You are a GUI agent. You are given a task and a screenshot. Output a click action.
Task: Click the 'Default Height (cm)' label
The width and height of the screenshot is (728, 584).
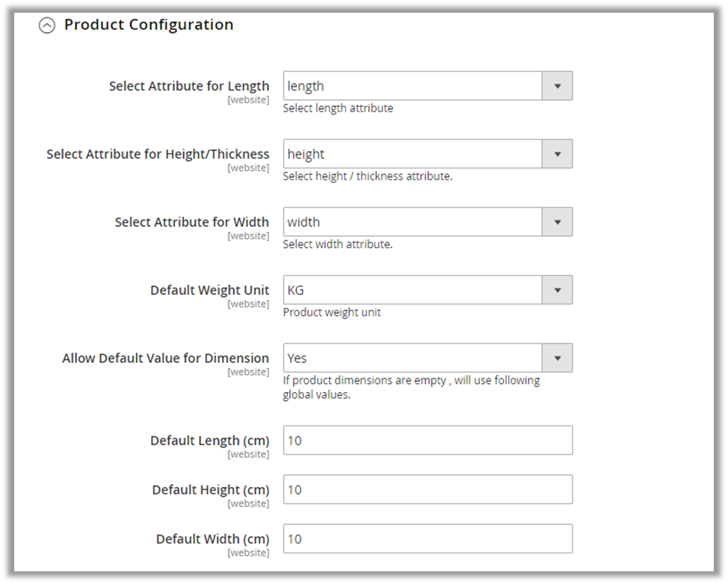[211, 490]
